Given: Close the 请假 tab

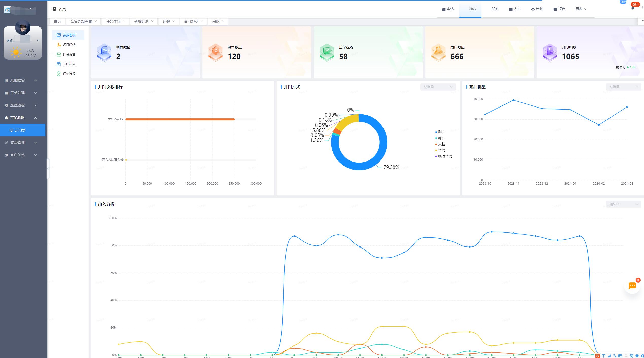Looking at the screenshot, I should pyautogui.click(x=174, y=21).
